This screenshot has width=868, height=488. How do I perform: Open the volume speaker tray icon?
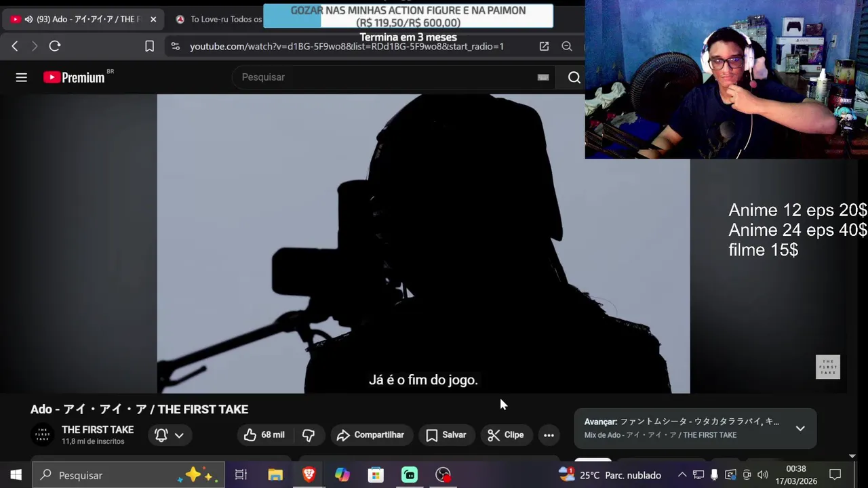[x=763, y=475]
